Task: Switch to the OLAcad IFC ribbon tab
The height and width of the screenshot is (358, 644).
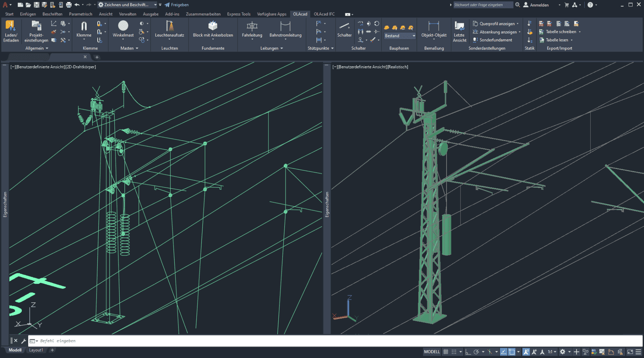Action: click(324, 14)
